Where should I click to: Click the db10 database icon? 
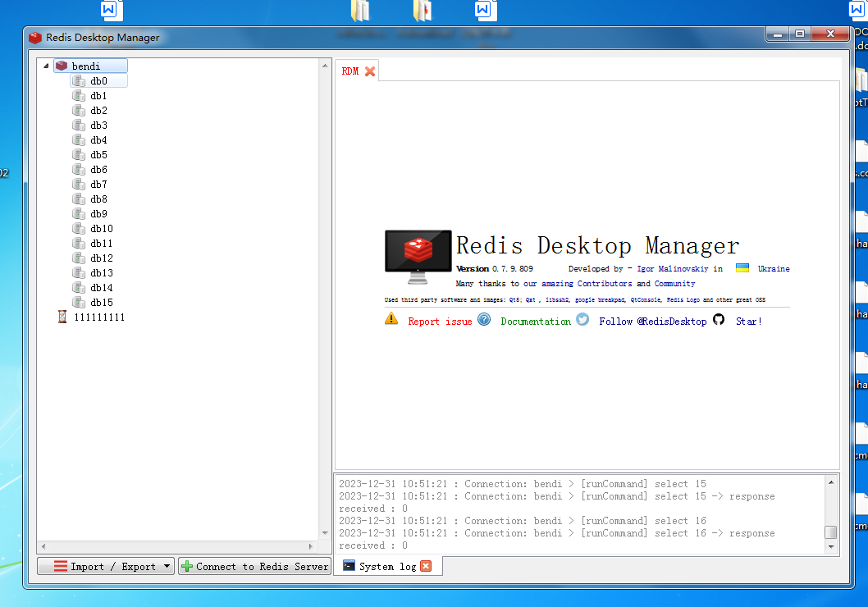[x=79, y=229]
